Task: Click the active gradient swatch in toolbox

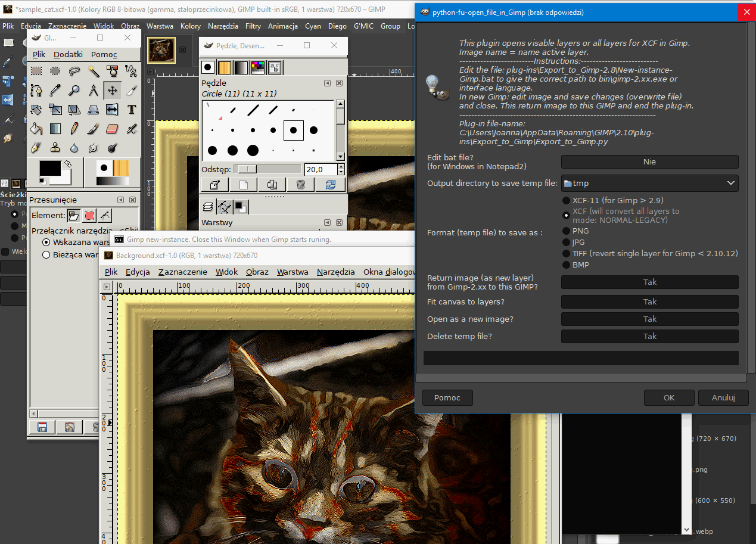Action: point(112,181)
